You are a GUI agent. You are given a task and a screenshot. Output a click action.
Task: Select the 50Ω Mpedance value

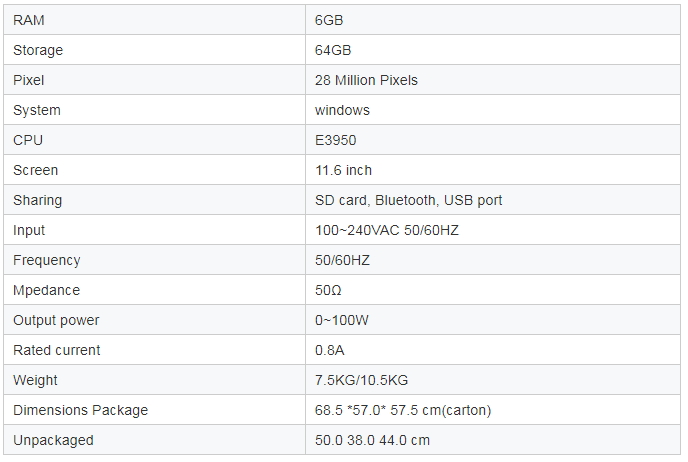(328, 290)
